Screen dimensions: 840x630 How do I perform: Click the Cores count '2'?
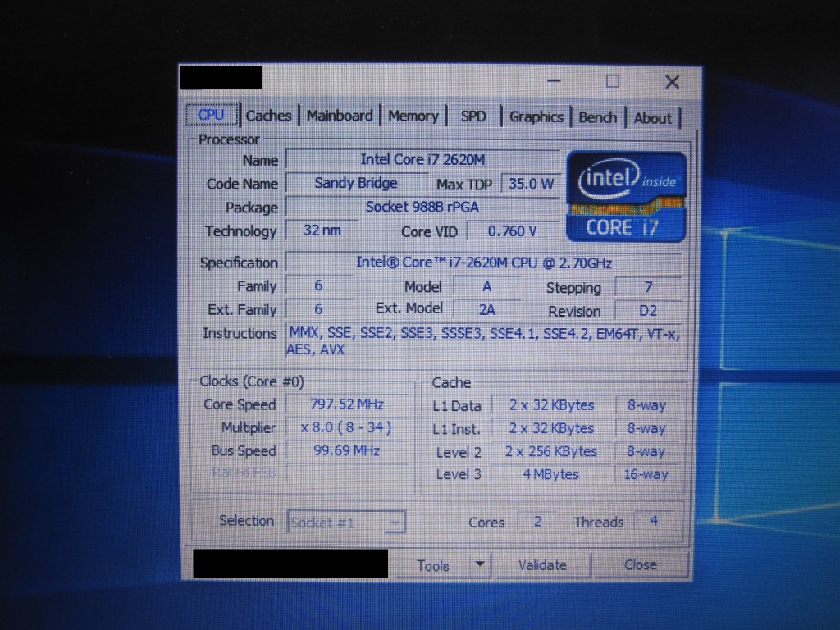tap(537, 521)
